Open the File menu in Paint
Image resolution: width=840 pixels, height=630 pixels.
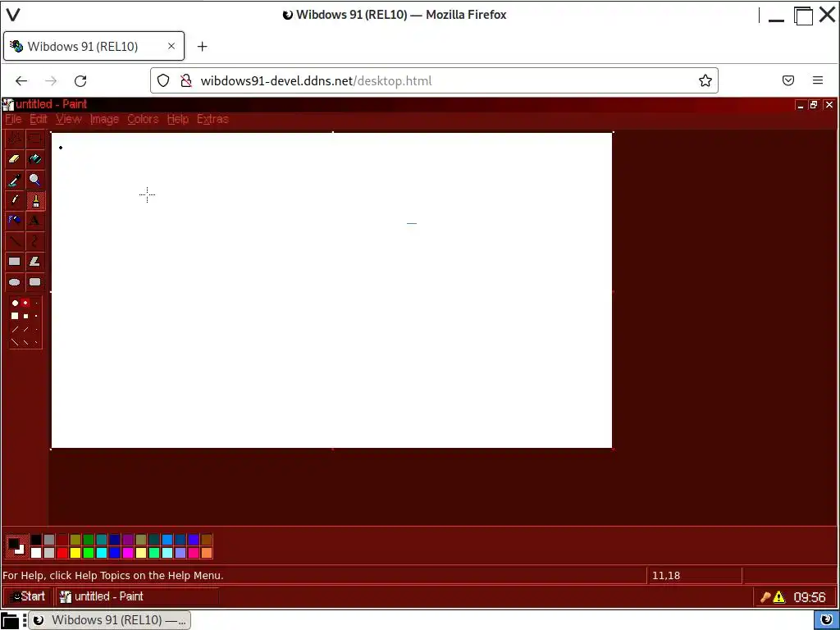(x=13, y=119)
